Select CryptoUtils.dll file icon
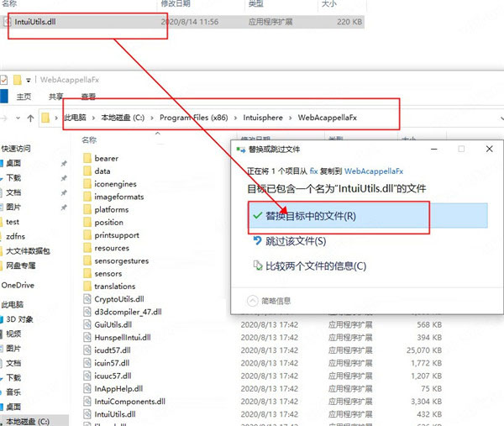 tap(86, 299)
